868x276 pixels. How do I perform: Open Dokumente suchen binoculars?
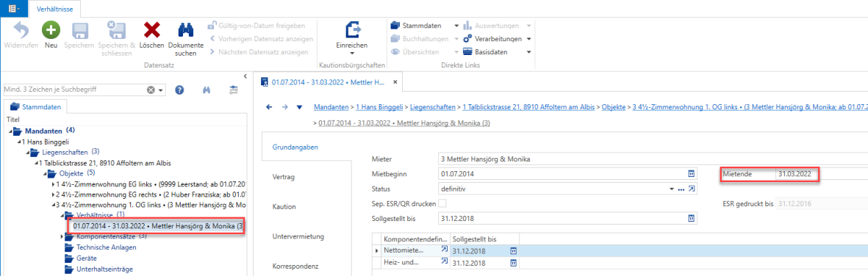pos(185,30)
